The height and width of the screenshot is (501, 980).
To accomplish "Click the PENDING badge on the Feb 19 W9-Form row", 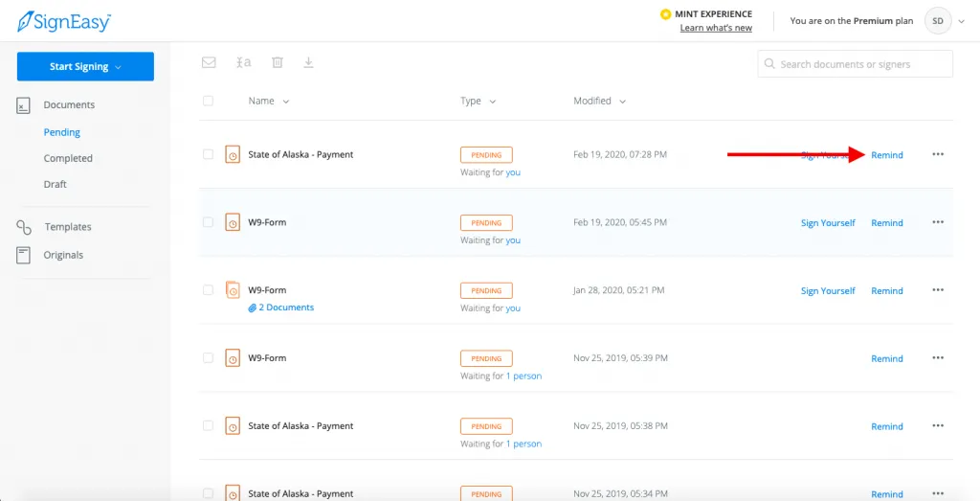I will [x=486, y=222].
